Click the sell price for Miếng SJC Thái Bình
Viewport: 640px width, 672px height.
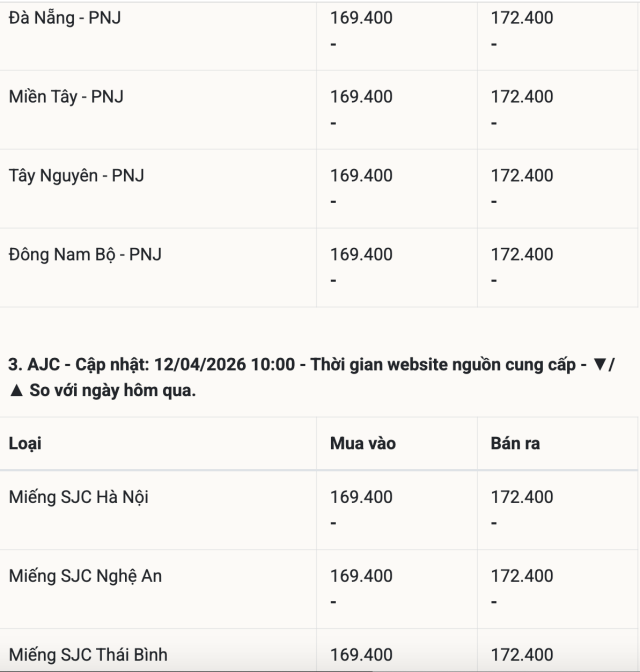[x=521, y=655]
